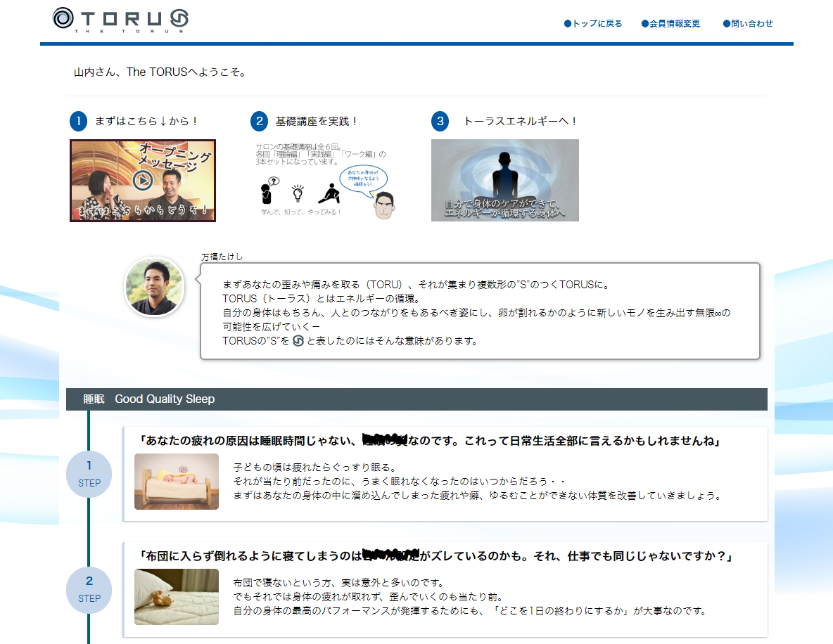Select the STEP 1 circle marker
833x644 pixels.
pos(89,474)
